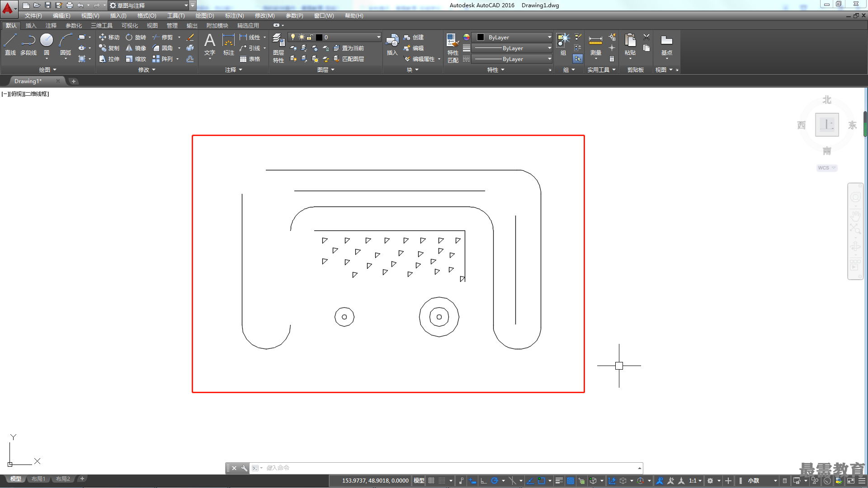
Task: Toggle ortho mode in status bar
Action: click(x=483, y=480)
